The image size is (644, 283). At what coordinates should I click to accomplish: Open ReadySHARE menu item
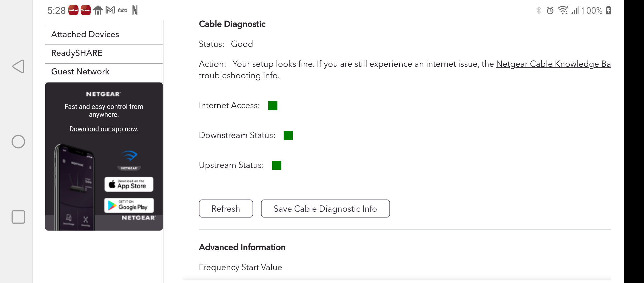click(x=77, y=53)
